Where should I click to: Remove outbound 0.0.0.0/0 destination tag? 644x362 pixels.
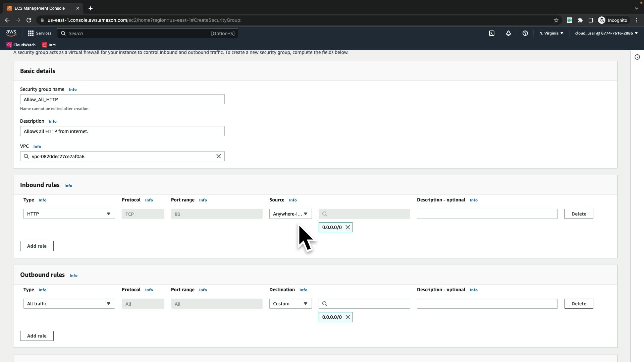pos(348,317)
